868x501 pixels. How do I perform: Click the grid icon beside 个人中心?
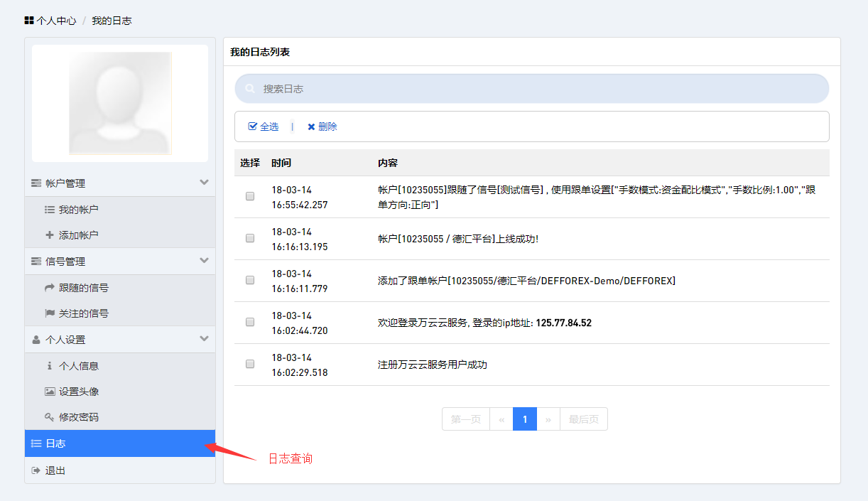(29, 21)
